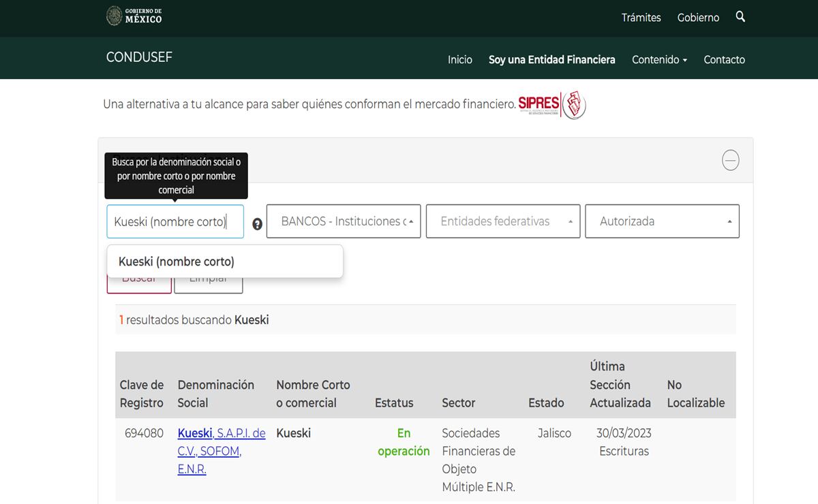The height and width of the screenshot is (504, 818).
Task: Open the site search magnifier icon
Action: click(740, 18)
